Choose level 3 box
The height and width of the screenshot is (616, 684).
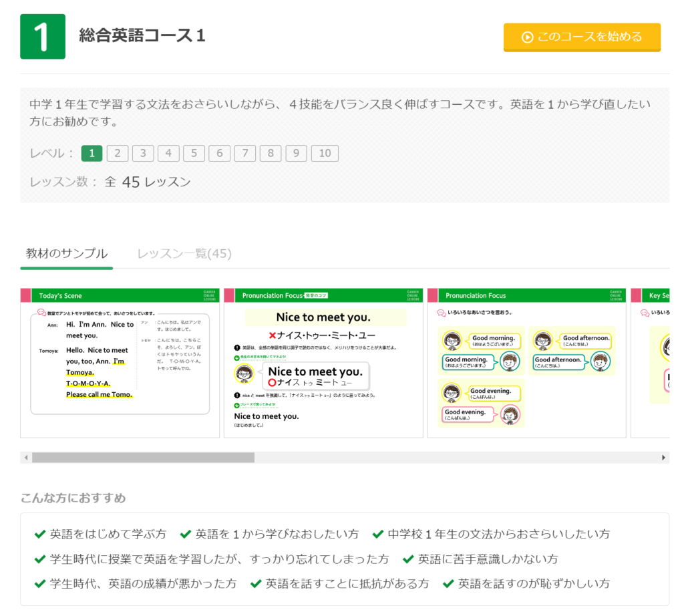point(143,154)
